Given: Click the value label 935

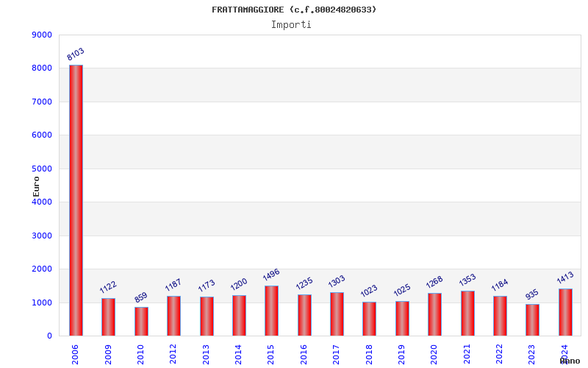Looking at the screenshot, I should 532,294.
